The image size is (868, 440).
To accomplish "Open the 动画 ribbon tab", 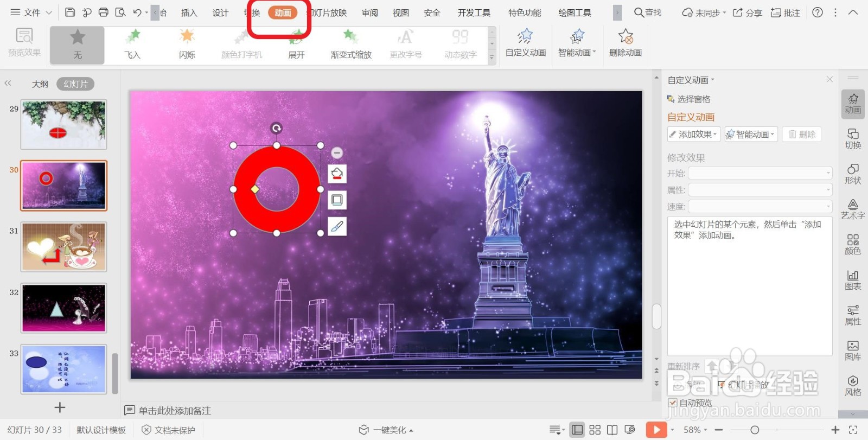I will (283, 12).
